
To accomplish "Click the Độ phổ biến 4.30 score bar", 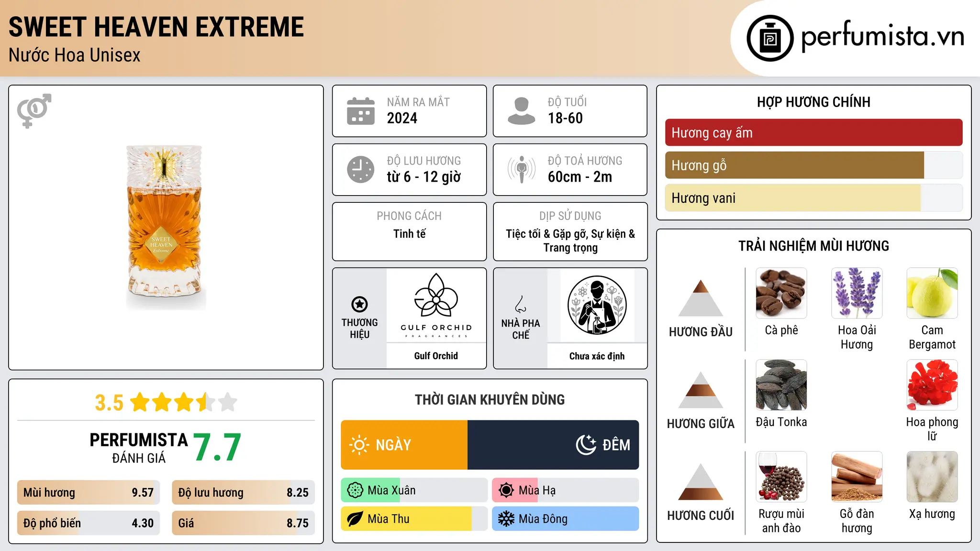I will tap(89, 523).
